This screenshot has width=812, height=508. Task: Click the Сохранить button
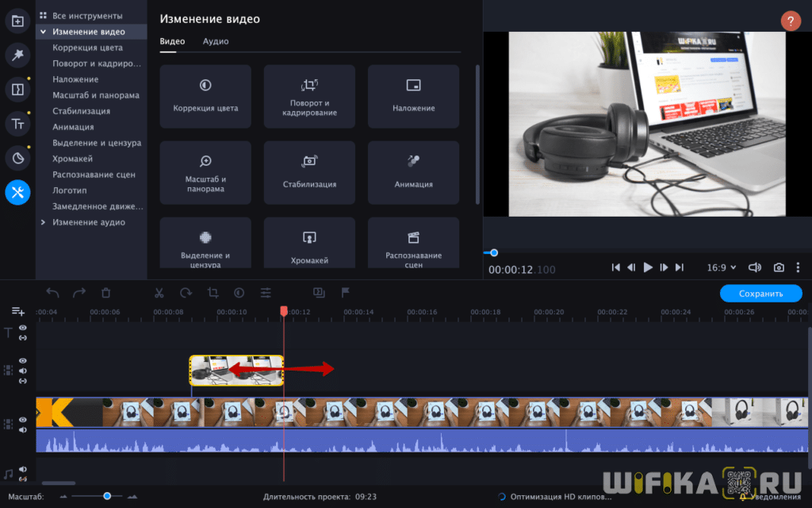tap(760, 293)
